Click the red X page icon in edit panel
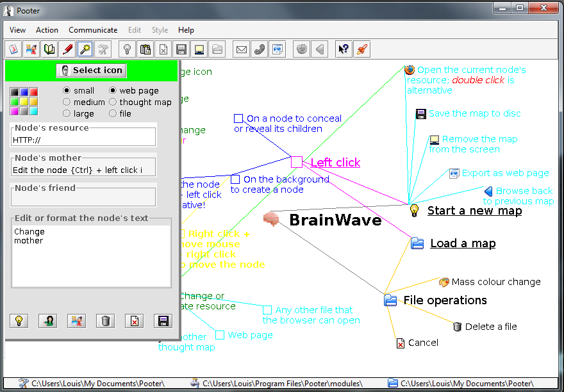This screenshot has height=392, width=564. [x=134, y=321]
